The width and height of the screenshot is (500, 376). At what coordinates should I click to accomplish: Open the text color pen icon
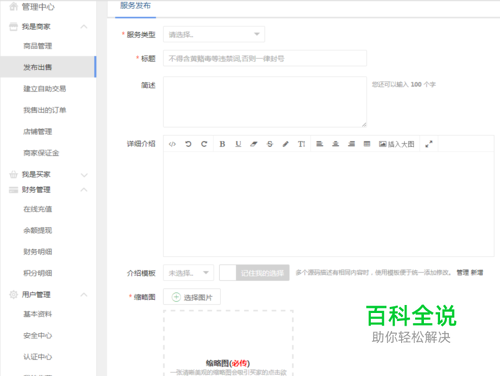coord(286,144)
